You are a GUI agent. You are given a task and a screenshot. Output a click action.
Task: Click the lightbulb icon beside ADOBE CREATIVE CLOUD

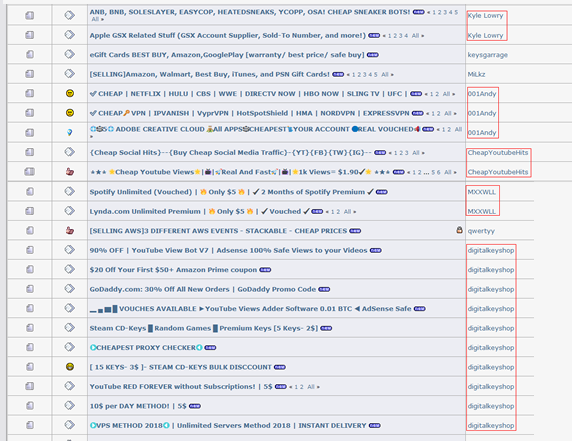70,132
